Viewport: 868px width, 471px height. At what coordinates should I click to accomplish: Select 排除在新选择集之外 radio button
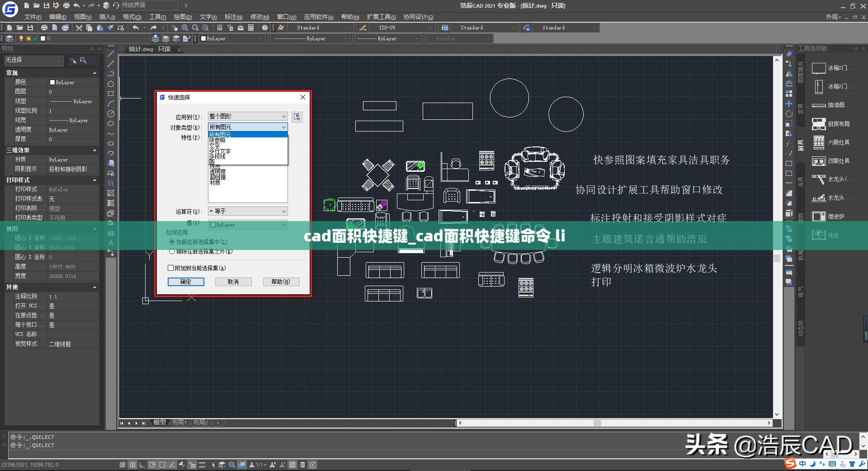coord(172,251)
